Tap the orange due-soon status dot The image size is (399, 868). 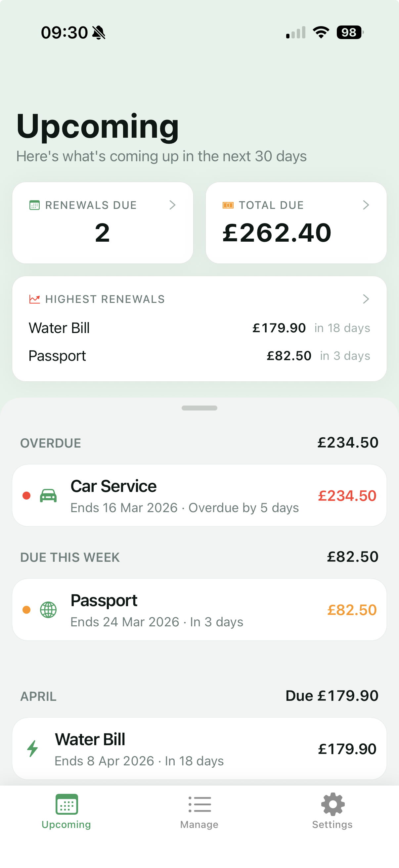[x=26, y=609]
